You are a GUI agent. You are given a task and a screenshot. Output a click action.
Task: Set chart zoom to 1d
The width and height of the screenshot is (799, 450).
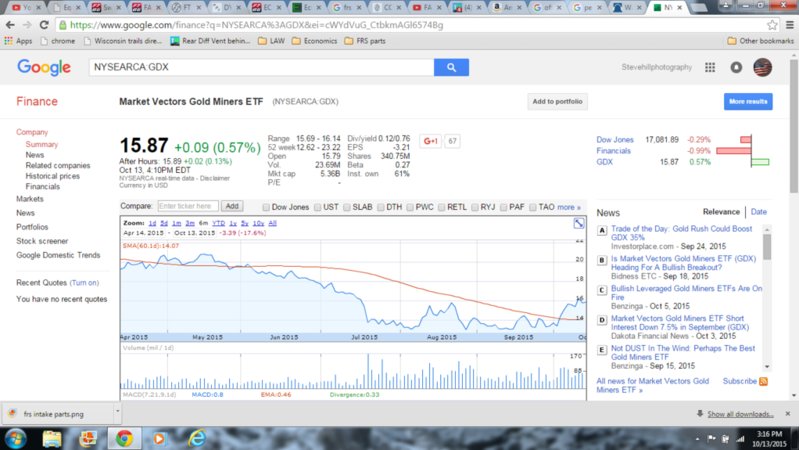[152, 223]
